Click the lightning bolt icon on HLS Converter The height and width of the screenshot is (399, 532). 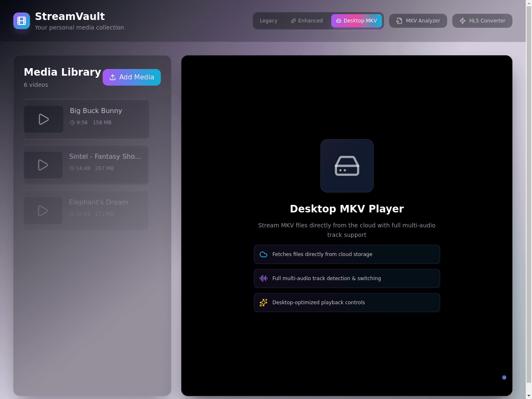pos(463,21)
